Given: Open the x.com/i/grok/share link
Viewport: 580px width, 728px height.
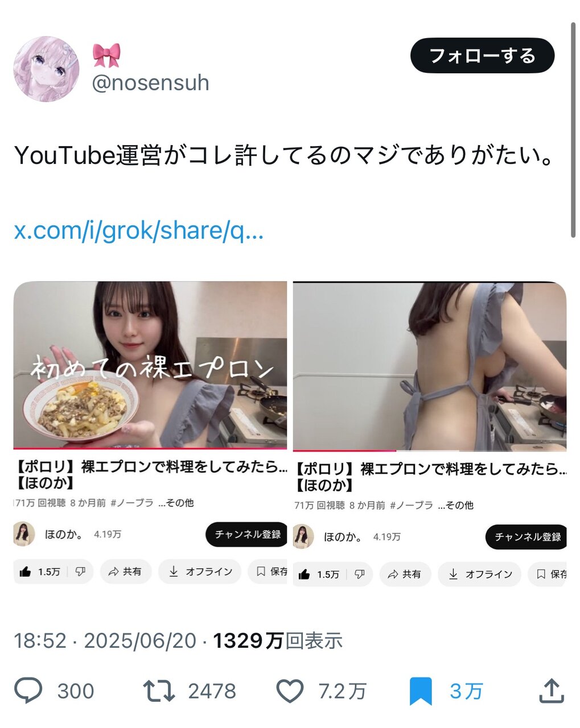Looking at the screenshot, I should pos(139,231).
